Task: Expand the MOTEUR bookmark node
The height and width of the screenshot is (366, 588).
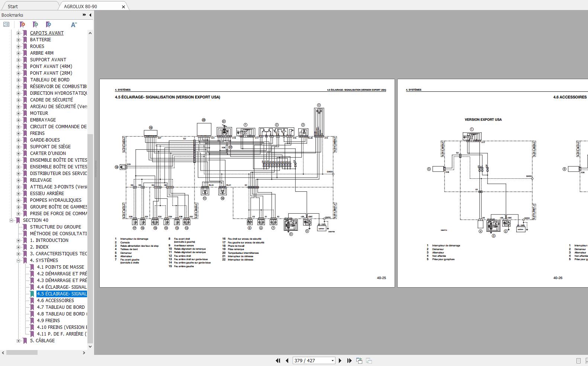Action: 19,113
